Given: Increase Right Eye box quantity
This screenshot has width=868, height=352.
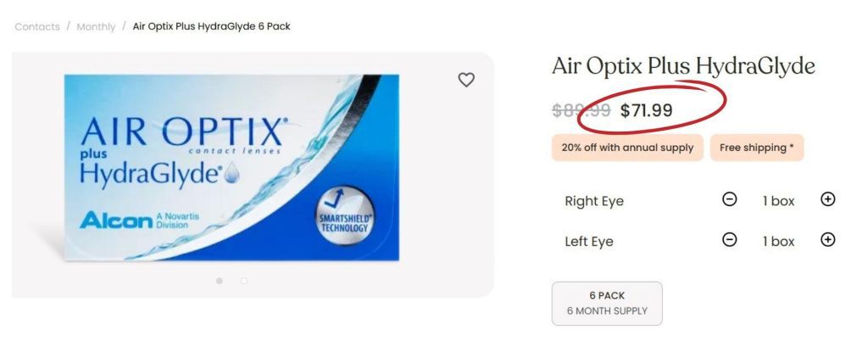Looking at the screenshot, I should click(828, 199).
